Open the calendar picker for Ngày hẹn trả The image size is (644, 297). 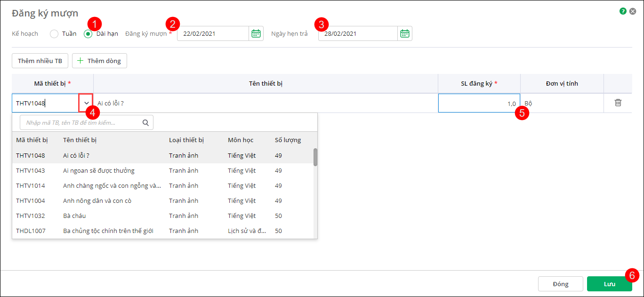(405, 33)
